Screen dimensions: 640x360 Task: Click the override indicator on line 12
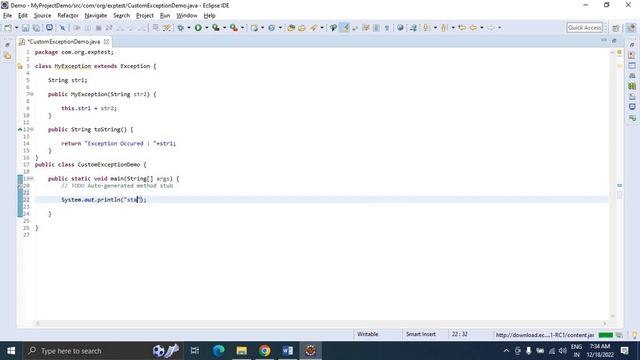pos(20,129)
